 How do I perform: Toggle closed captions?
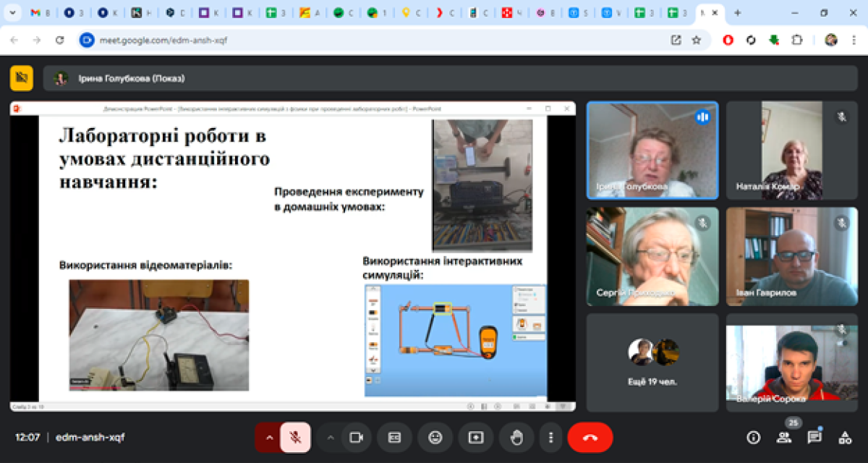tap(394, 438)
